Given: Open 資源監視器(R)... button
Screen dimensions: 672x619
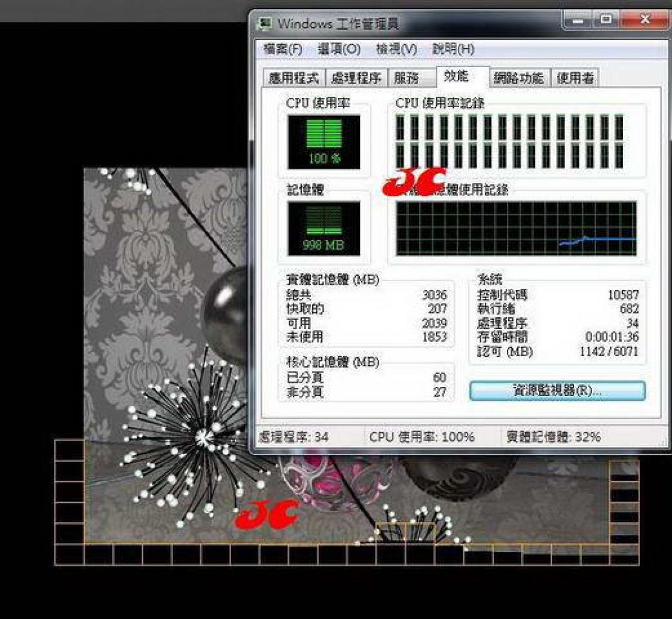Looking at the screenshot, I should pos(557,391).
